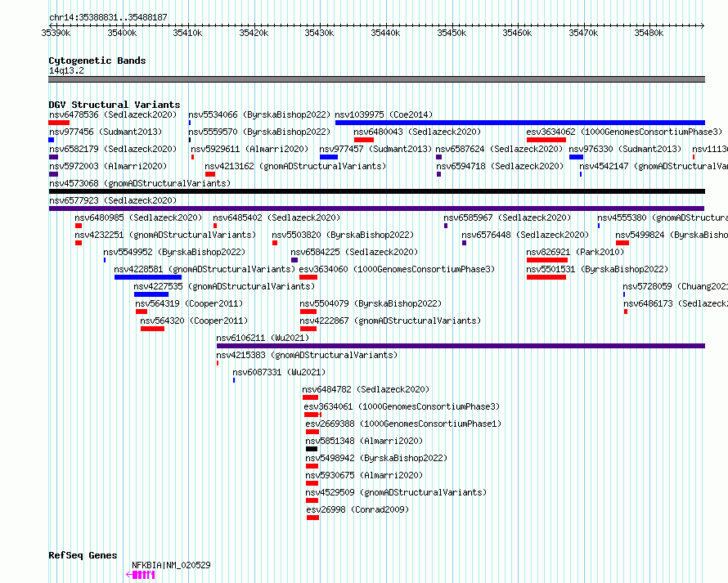The width and height of the screenshot is (728, 583).
Task: Click nsv5929611 (Almarri2020) label
Action: click(249, 149)
